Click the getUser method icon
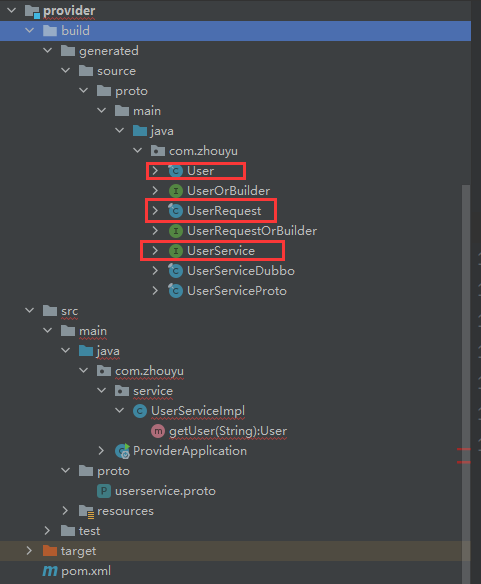Screen dimensions: 481x584 tap(158, 431)
